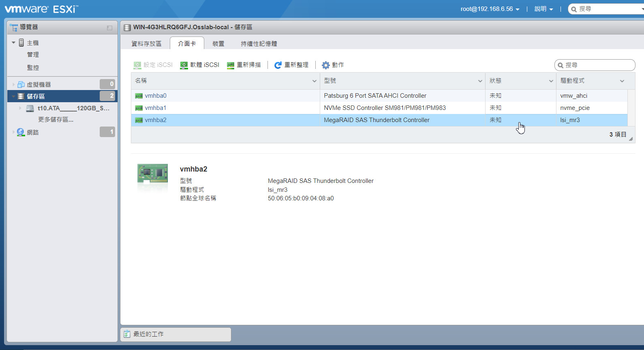
Task: Click the 軟體 iSCSI adapter icon
Action: (x=184, y=65)
